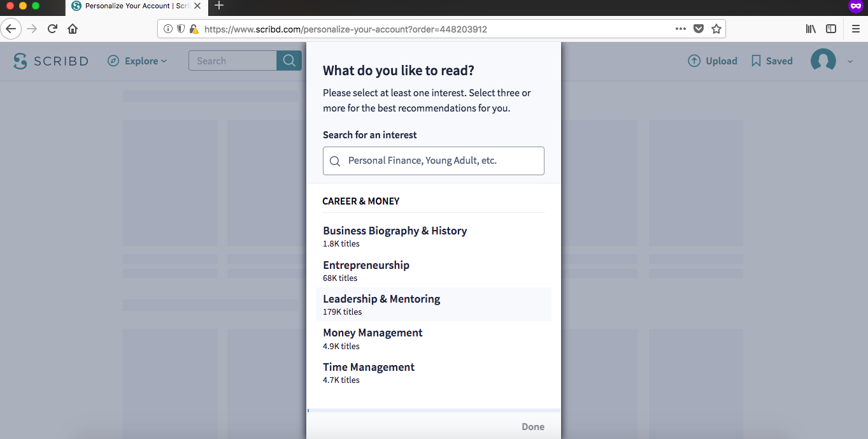Screen dimensions: 868x439
Task: Select Business Biography & History interest
Action: point(434,236)
